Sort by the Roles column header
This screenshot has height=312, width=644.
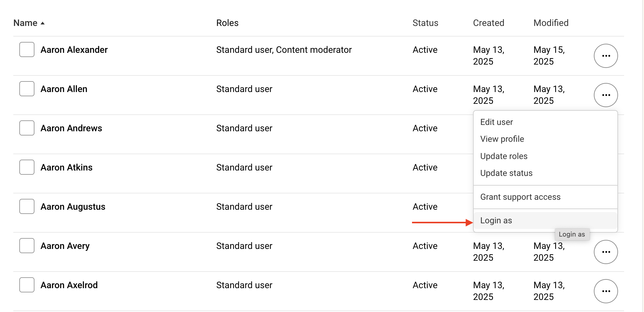click(x=227, y=23)
